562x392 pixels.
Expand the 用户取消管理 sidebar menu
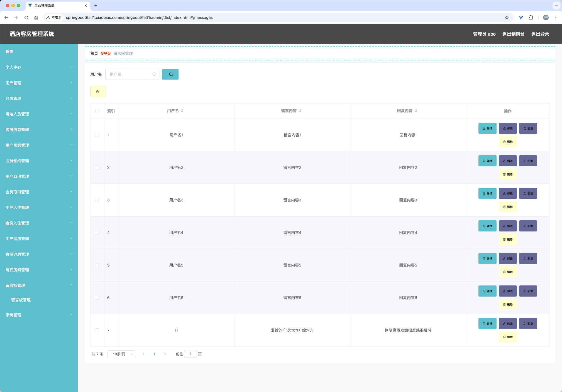[x=39, y=176]
